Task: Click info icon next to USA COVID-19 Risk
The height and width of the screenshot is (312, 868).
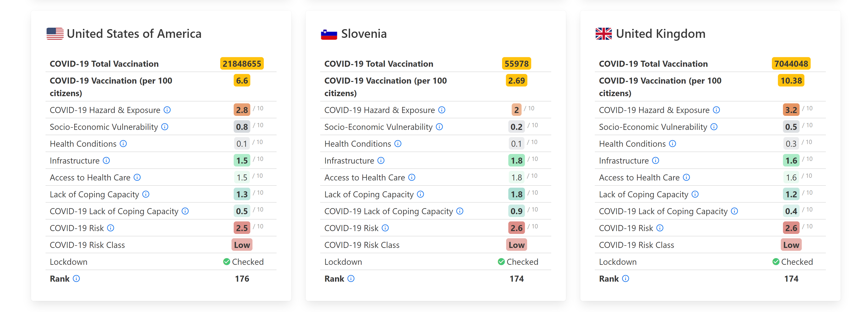Action: click(111, 228)
